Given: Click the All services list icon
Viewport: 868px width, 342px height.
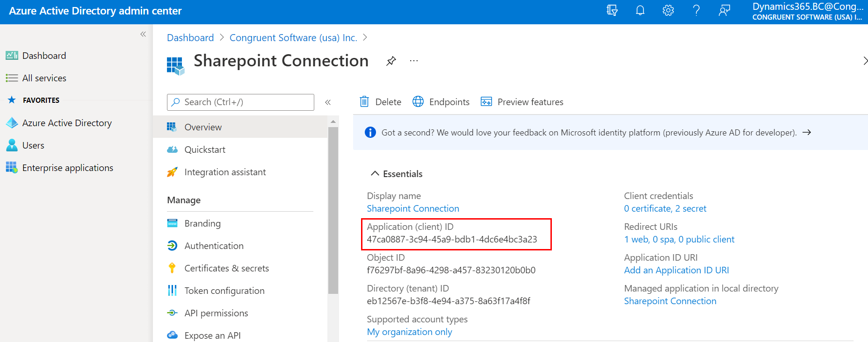Looking at the screenshot, I should pos(12,78).
